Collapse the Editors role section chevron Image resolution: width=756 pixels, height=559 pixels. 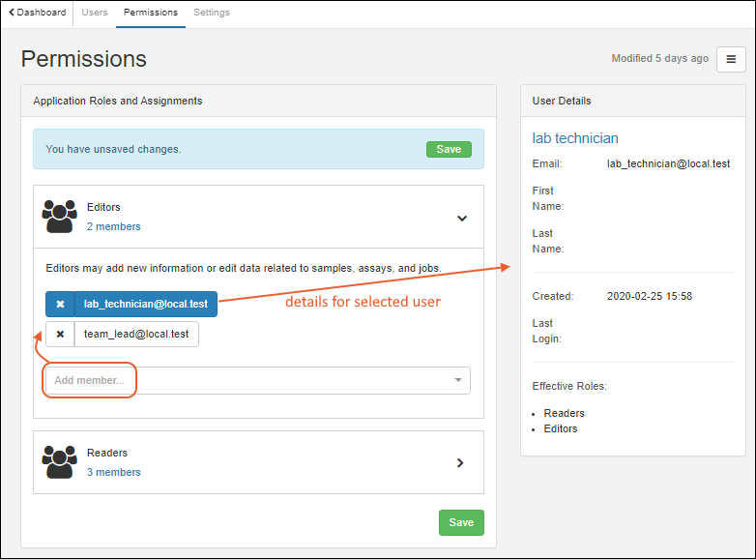point(461,218)
